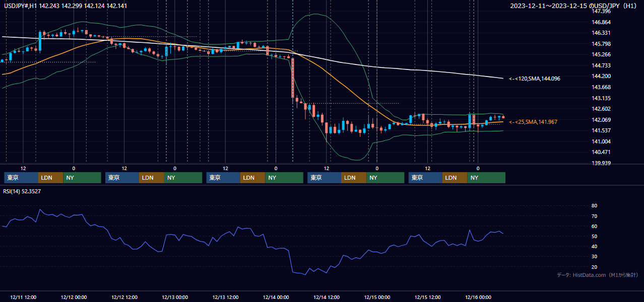Click the RSI level 80 axis label

coord(594,206)
